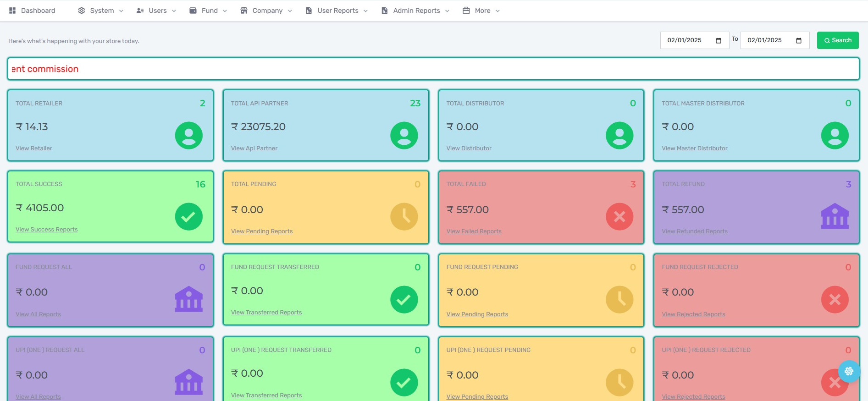Expand the Fund menu chevron
Screen dimensions: 868x401
click(225, 11)
